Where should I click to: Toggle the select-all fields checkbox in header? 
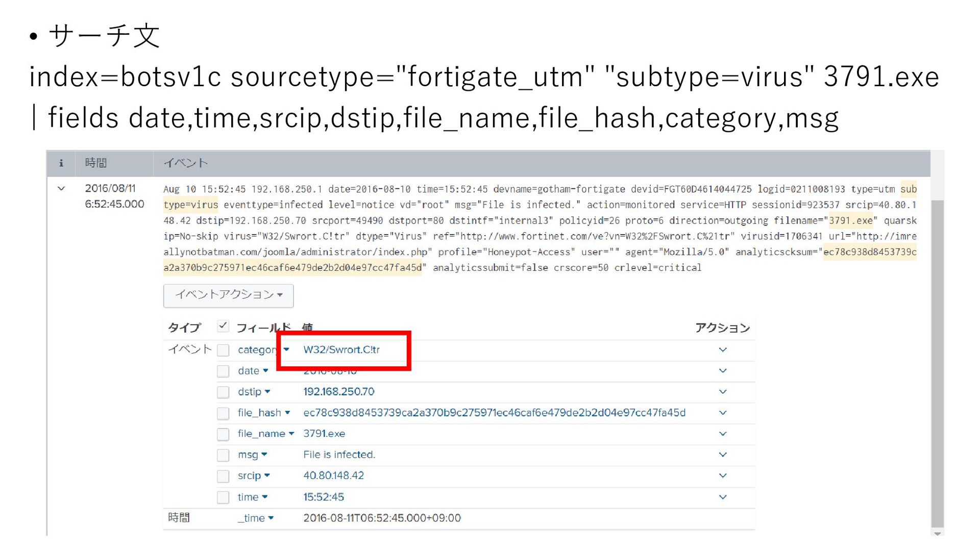pyautogui.click(x=223, y=326)
